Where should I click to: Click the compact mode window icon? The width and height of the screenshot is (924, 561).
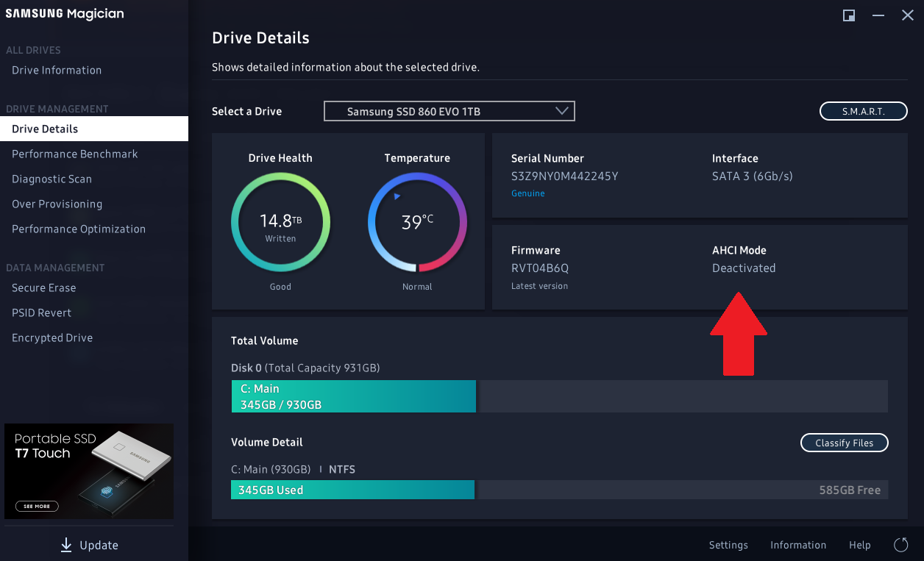[849, 15]
